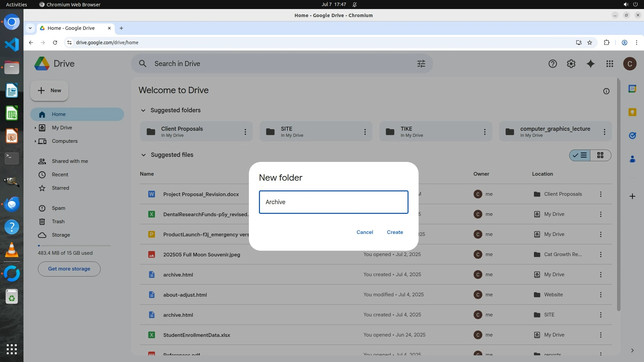Open Drive settings gear icon

(571, 64)
